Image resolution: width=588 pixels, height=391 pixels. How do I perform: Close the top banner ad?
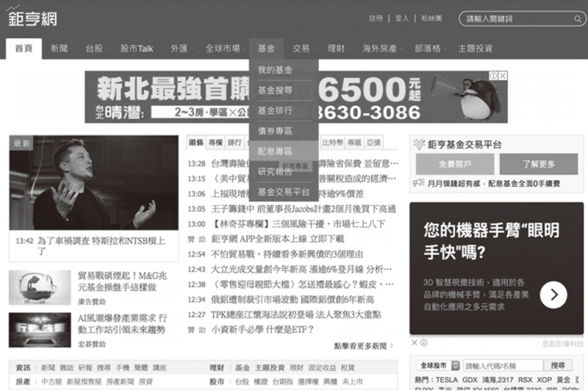[503, 76]
